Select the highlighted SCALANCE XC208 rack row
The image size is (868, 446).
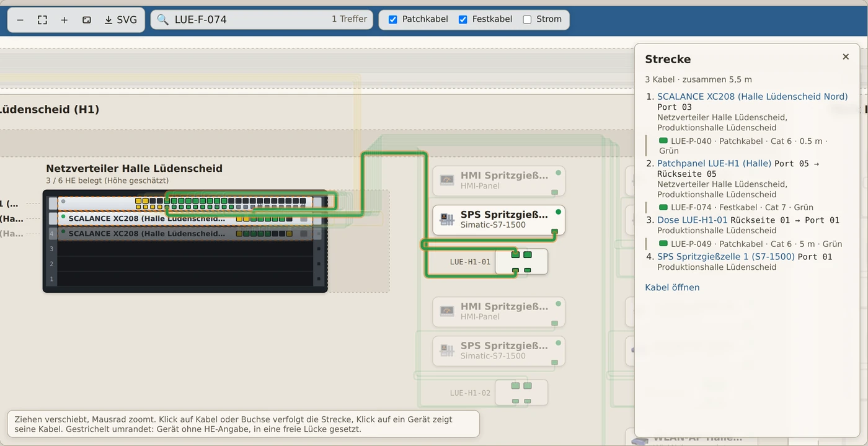tap(185, 219)
